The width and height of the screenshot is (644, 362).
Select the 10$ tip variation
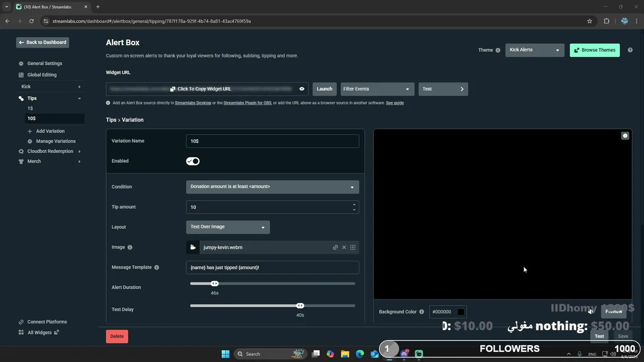tap(54, 119)
